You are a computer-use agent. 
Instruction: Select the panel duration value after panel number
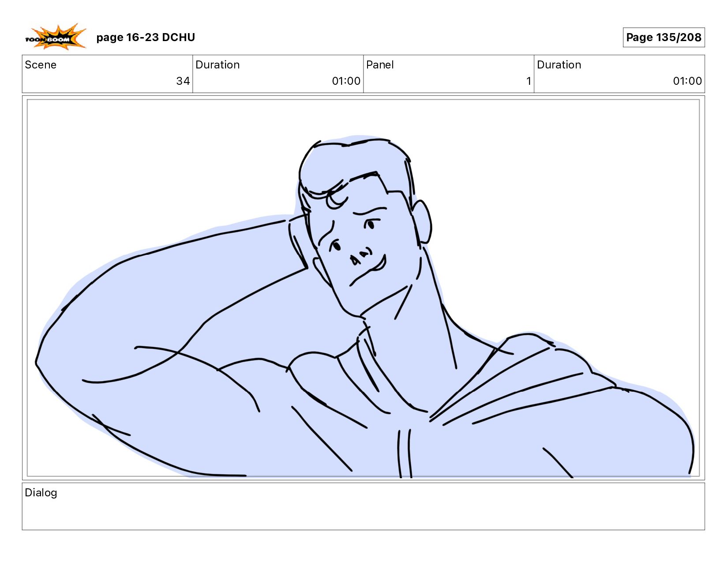pyautogui.click(x=687, y=81)
